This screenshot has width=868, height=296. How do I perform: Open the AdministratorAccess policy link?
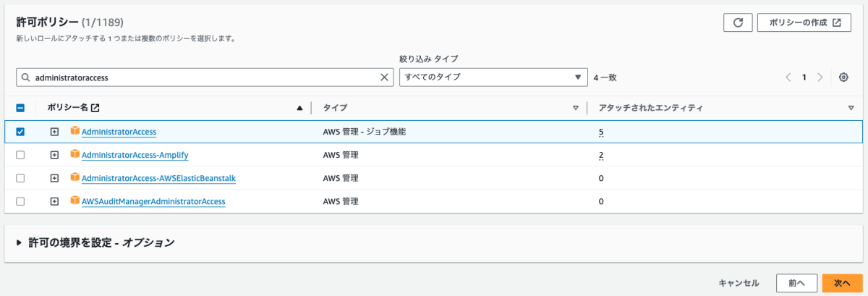[x=119, y=132]
